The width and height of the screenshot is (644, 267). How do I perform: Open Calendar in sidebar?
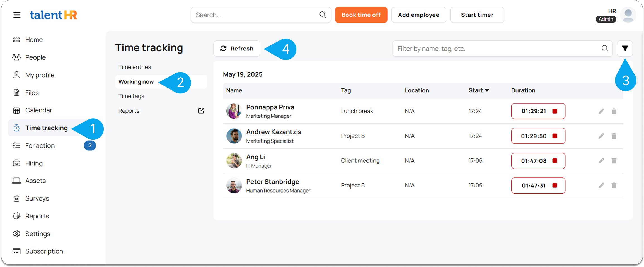pos(38,110)
